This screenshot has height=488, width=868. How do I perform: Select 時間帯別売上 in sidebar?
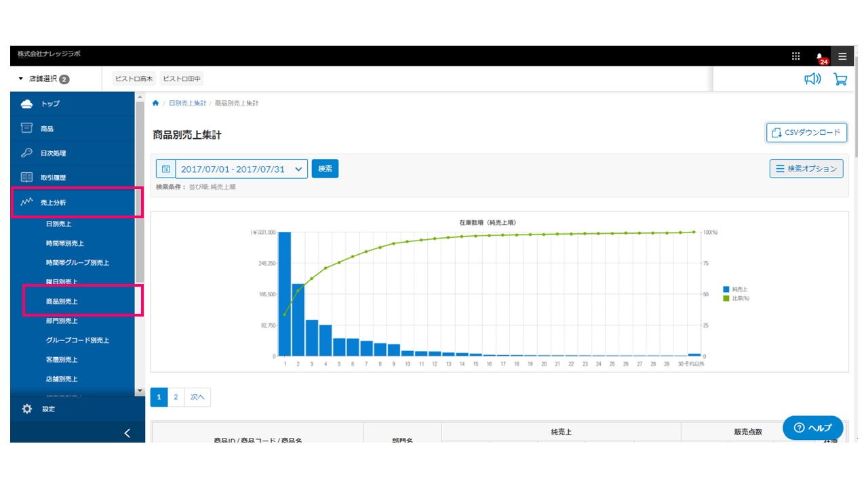[x=65, y=243]
